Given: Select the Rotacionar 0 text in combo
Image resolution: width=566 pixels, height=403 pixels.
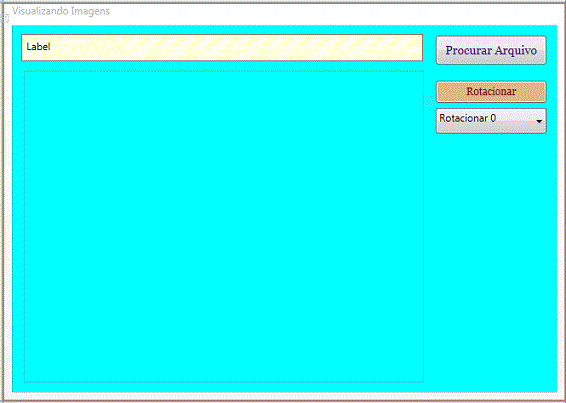Looking at the screenshot, I should click(x=467, y=118).
